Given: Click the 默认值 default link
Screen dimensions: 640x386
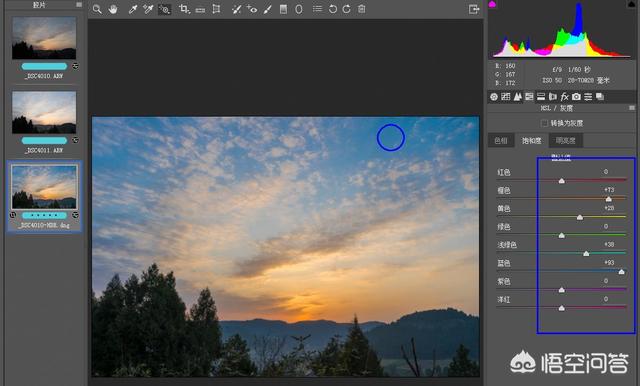Looking at the screenshot, I should (561, 157).
